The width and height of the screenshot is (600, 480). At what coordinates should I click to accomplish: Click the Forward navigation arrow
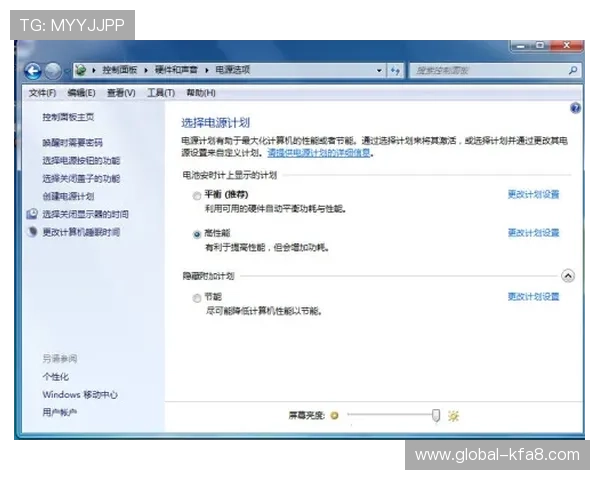click(53, 71)
